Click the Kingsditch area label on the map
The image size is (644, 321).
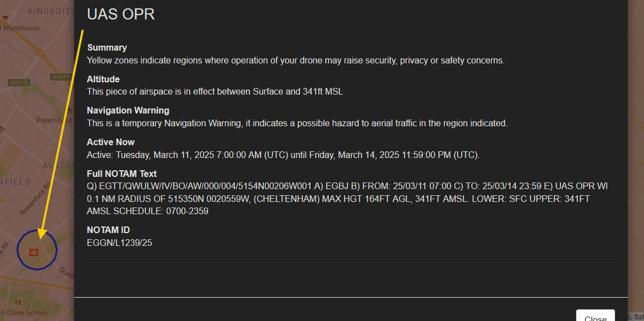tap(50, 11)
